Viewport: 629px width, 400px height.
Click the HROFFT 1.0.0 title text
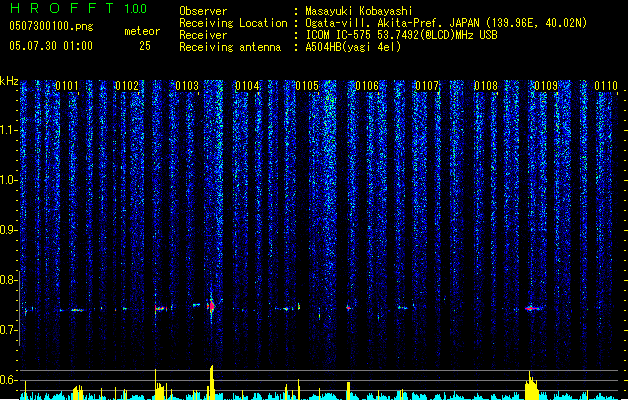click(79, 8)
